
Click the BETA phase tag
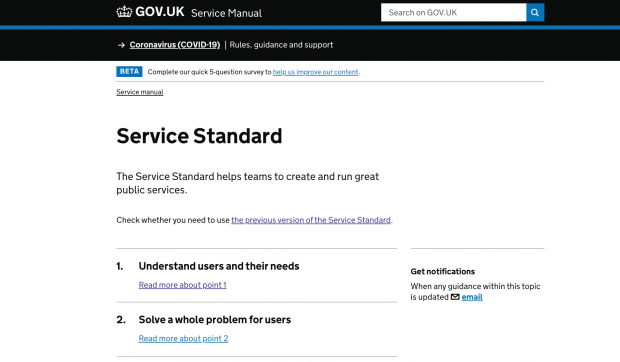(x=129, y=72)
